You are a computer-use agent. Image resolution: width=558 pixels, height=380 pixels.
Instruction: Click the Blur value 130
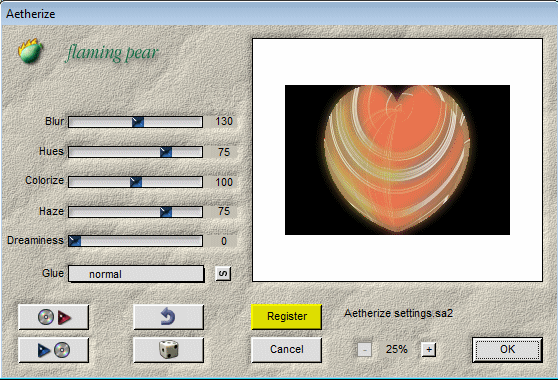[224, 122]
